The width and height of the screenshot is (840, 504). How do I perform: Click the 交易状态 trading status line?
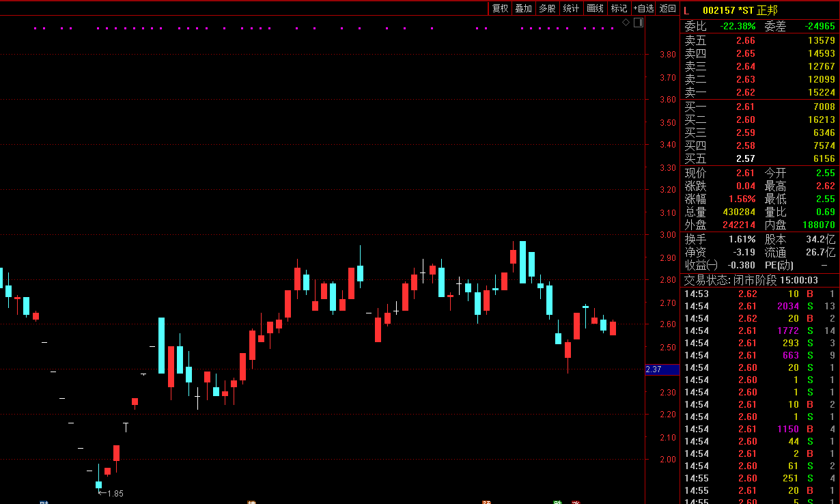[759, 280]
